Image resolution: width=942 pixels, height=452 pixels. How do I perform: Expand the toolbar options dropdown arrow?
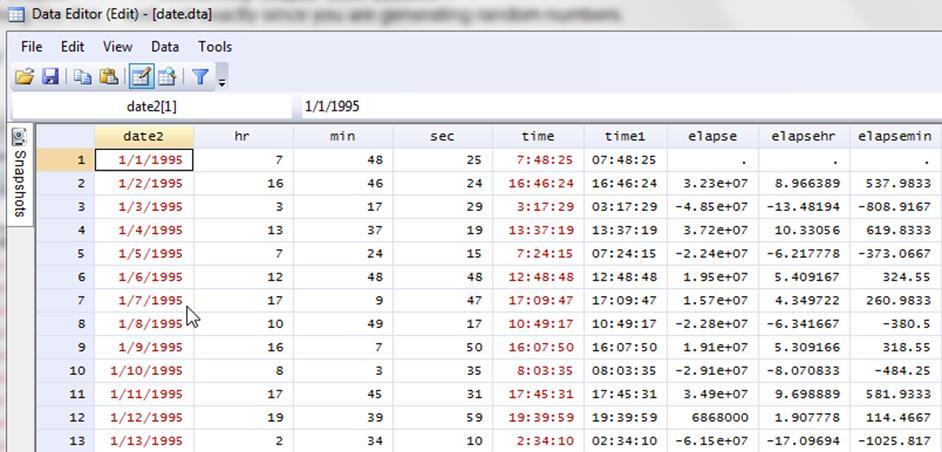[x=222, y=80]
